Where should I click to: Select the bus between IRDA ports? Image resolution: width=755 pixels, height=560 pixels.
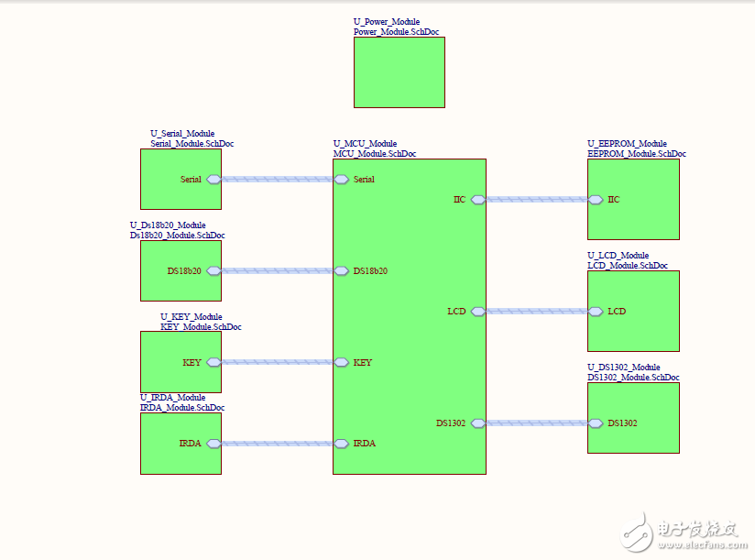click(x=278, y=444)
